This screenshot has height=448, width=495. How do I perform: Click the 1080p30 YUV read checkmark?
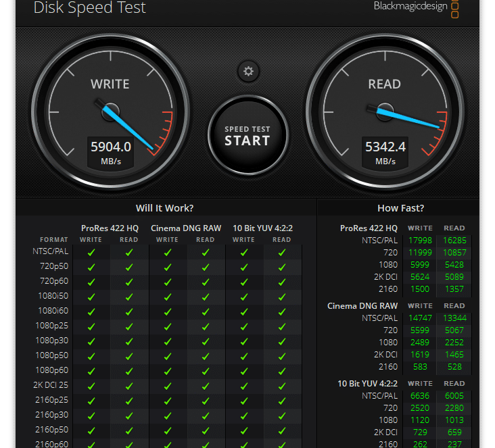tap(282, 341)
